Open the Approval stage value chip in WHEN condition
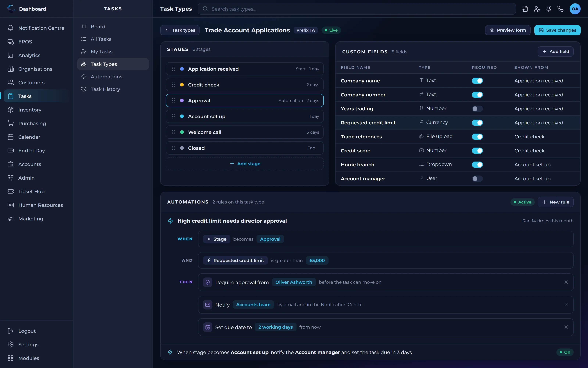Viewport: 588px width, 368px height. tap(270, 239)
